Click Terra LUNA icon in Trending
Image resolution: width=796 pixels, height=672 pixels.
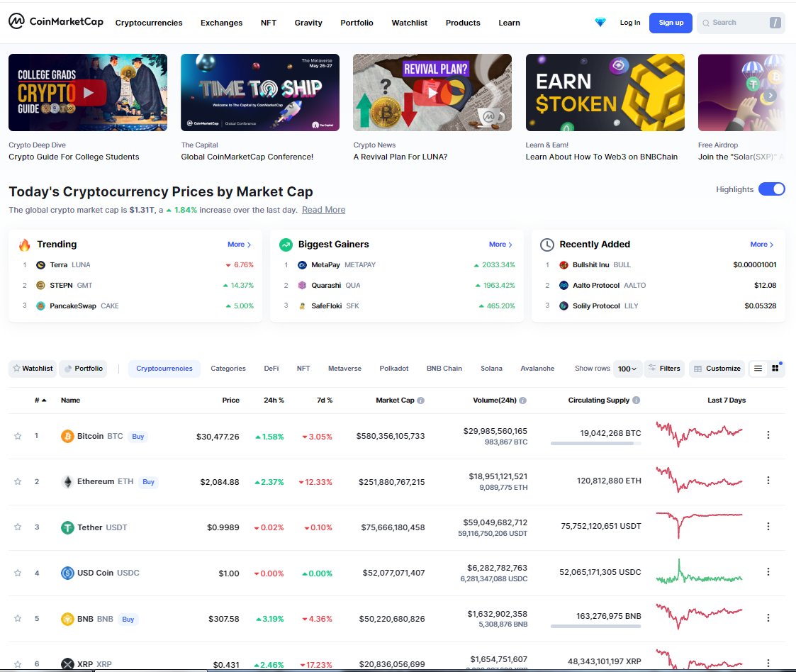(40, 265)
